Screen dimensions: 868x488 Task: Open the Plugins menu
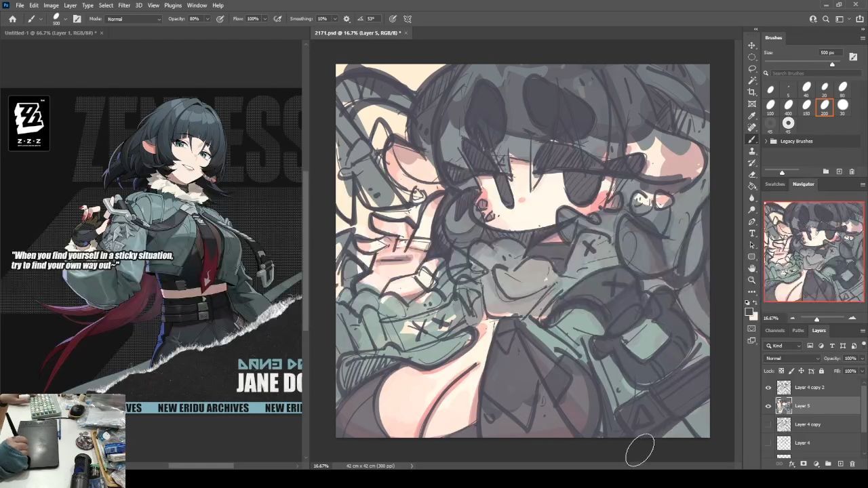click(x=173, y=5)
